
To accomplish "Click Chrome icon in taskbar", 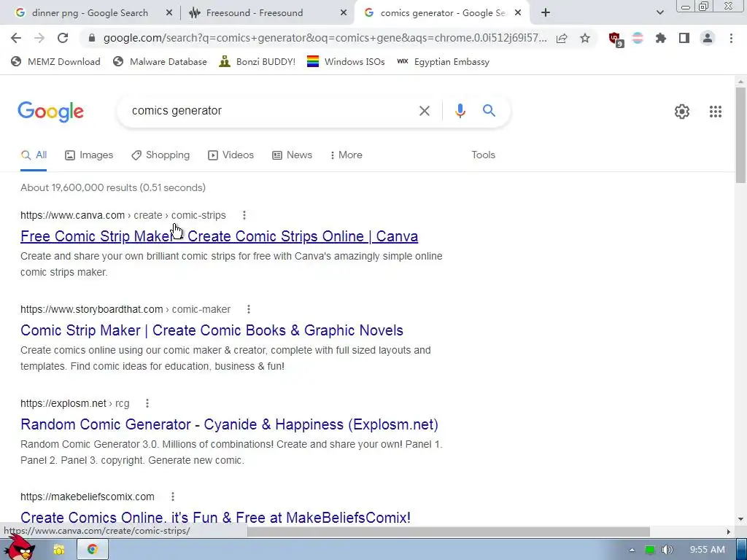I will 93,550.
